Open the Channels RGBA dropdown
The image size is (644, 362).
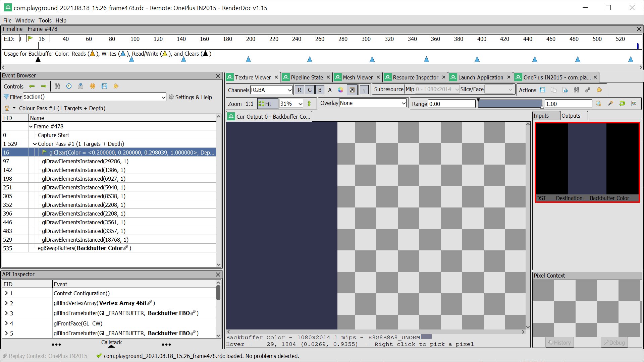tap(271, 90)
